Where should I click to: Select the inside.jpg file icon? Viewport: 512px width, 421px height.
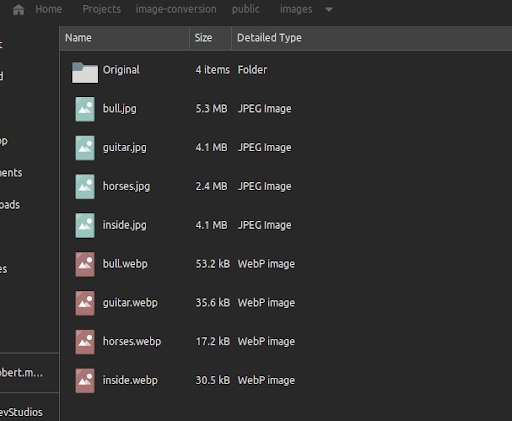click(x=85, y=226)
